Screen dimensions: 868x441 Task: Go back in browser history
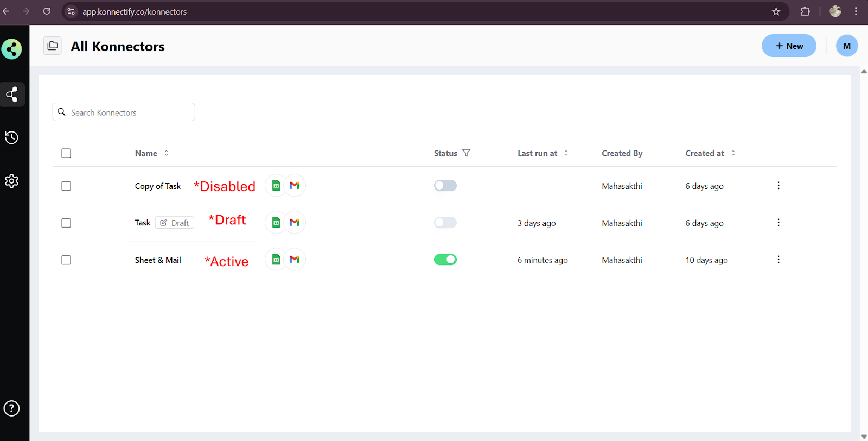[6, 11]
